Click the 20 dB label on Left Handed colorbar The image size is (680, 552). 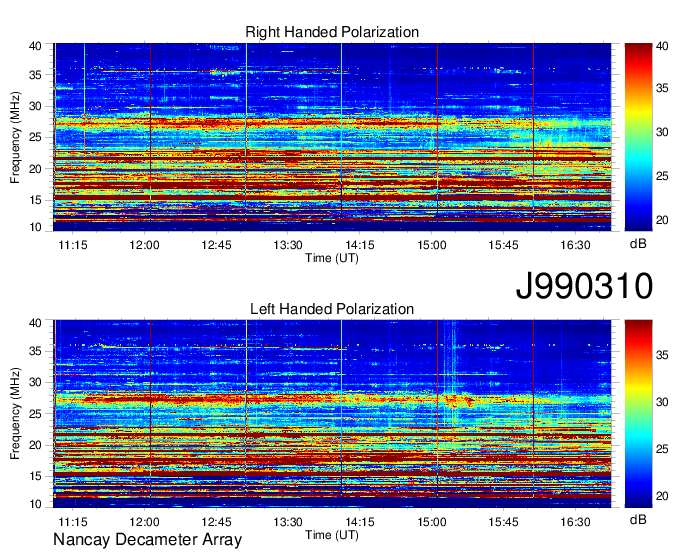click(662, 496)
